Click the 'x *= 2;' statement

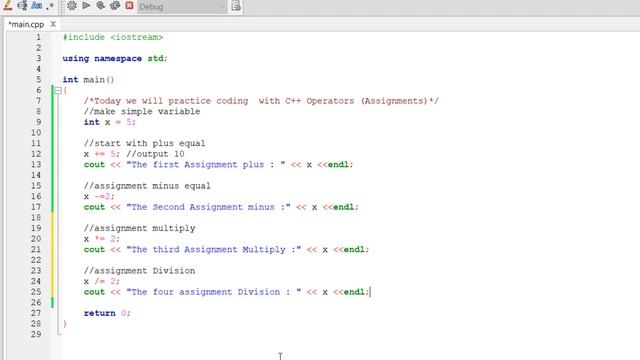(102, 239)
